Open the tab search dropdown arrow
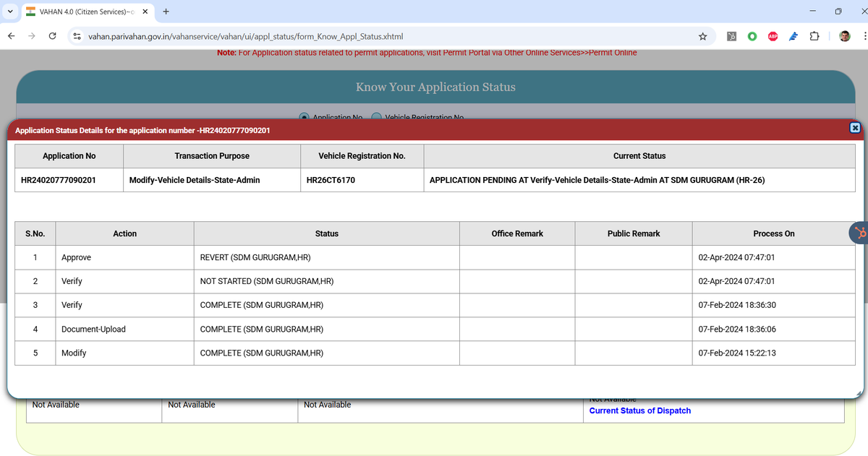This screenshot has width=868, height=456. pos(9,12)
